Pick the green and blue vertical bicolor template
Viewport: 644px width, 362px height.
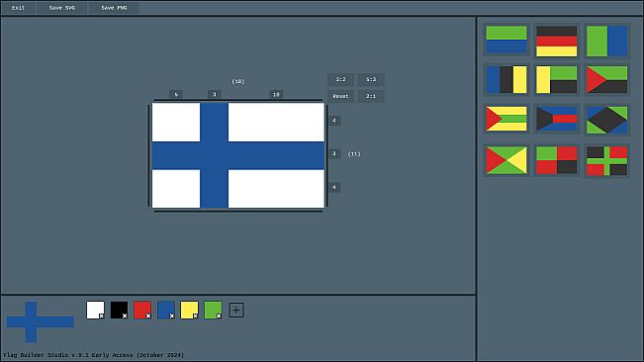[x=606, y=41]
